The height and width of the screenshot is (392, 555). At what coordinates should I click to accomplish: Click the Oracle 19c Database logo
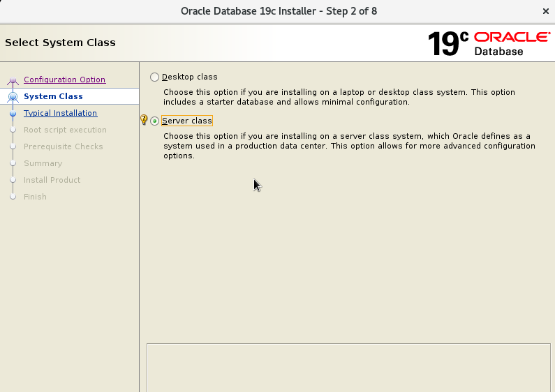[489, 44]
